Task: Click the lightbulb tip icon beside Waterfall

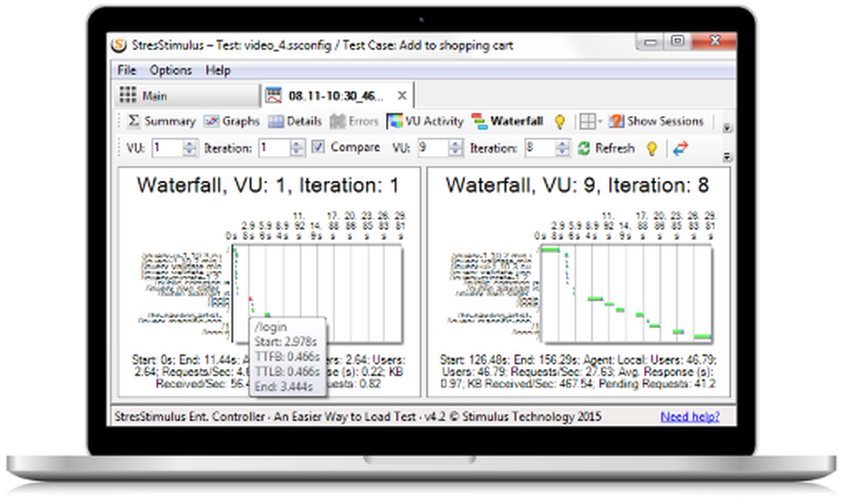Action: [x=559, y=122]
